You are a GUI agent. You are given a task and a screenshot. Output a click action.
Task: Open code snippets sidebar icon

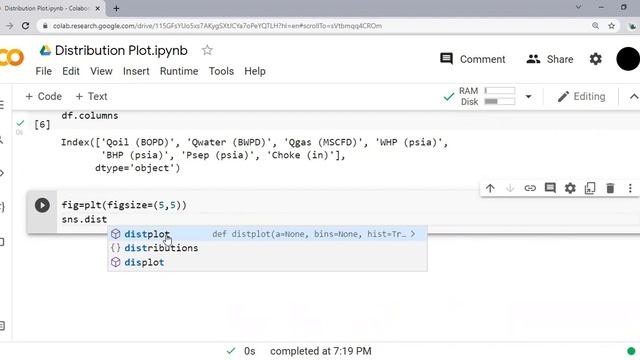pyautogui.click(x=2, y=173)
